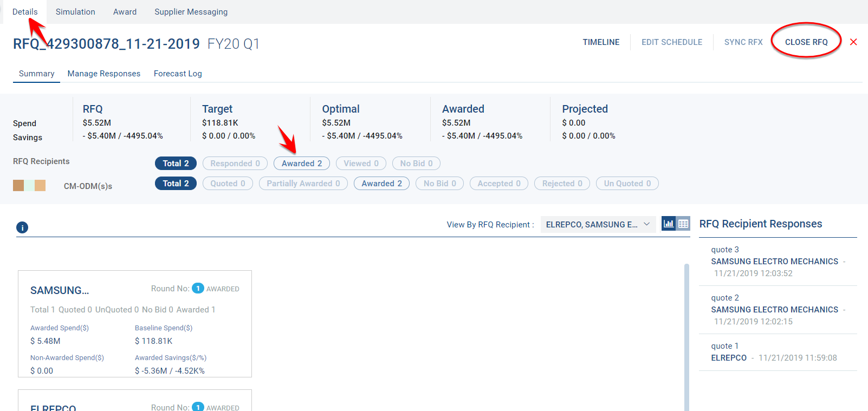
Task: Select the Forecast Log subtab
Action: tap(178, 74)
